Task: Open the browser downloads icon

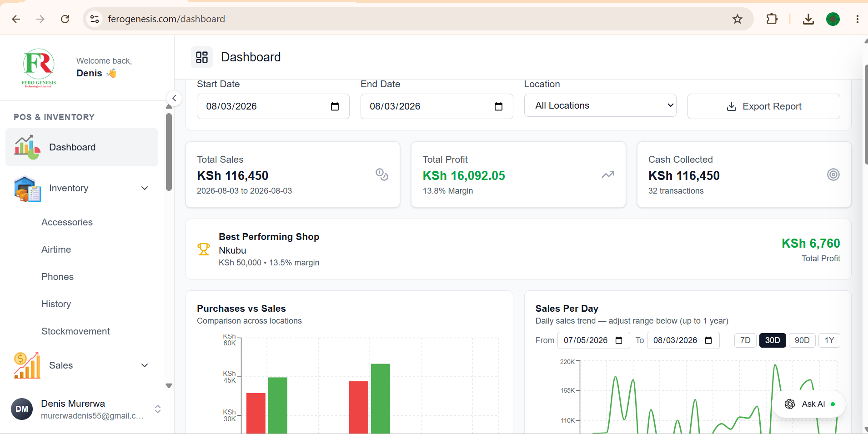Action: [x=808, y=19]
